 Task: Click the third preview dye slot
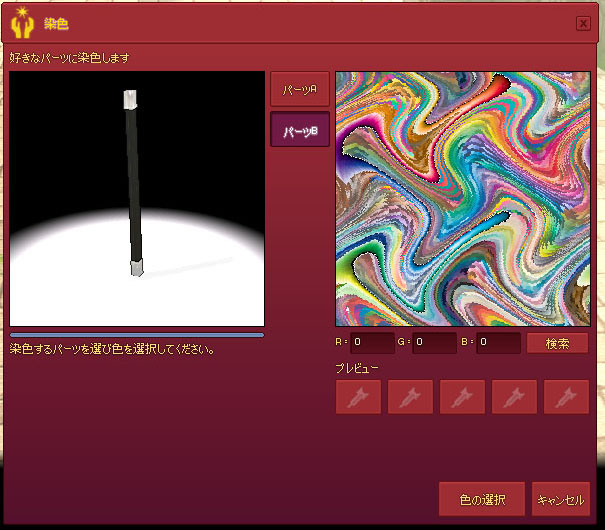click(462, 397)
